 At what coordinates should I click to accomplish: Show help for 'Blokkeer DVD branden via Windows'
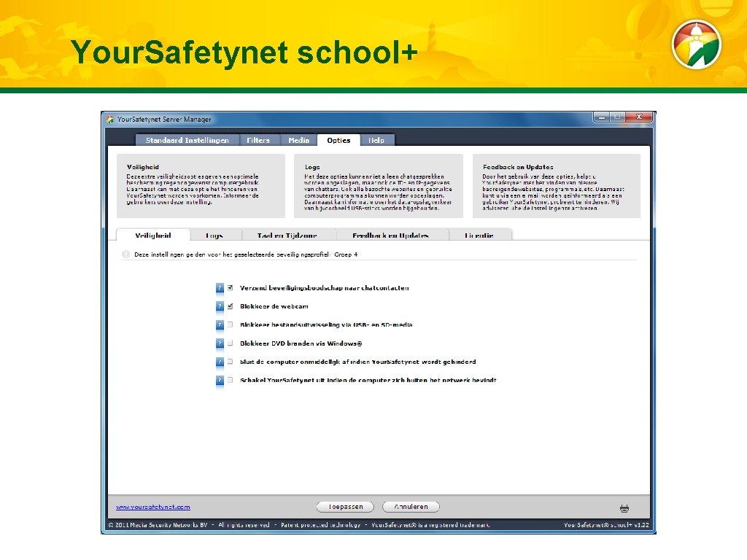coord(220,343)
